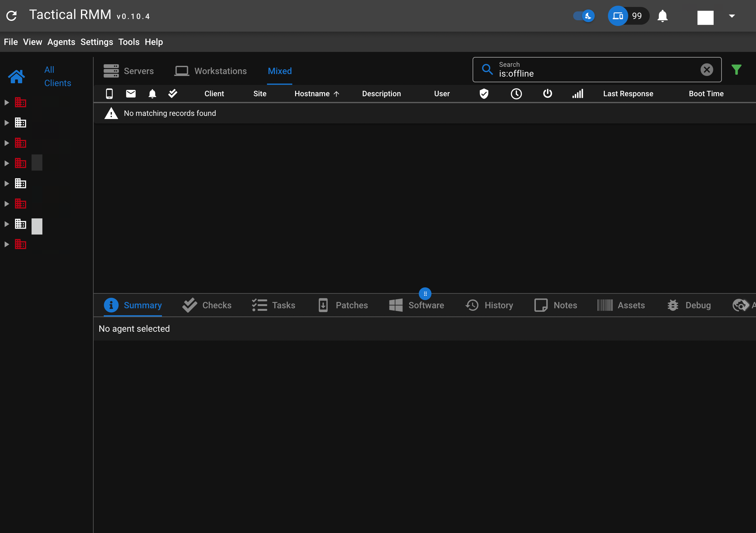Click the home icon in sidebar
The width and height of the screenshot is (756, 533).
(16, 77)
